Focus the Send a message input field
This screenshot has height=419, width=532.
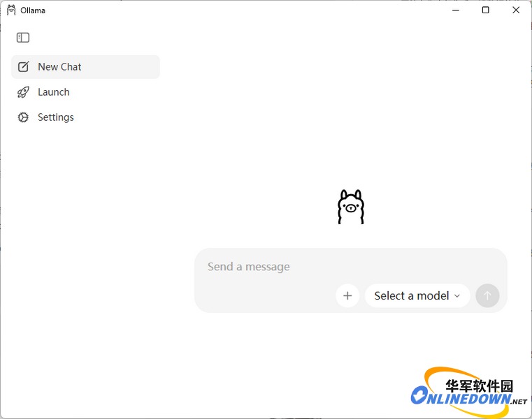point(350,267)
